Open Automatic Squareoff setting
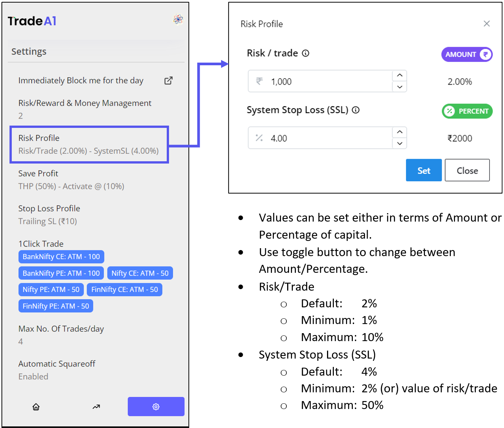The image size is (504, 428). (x=57, y=370)
